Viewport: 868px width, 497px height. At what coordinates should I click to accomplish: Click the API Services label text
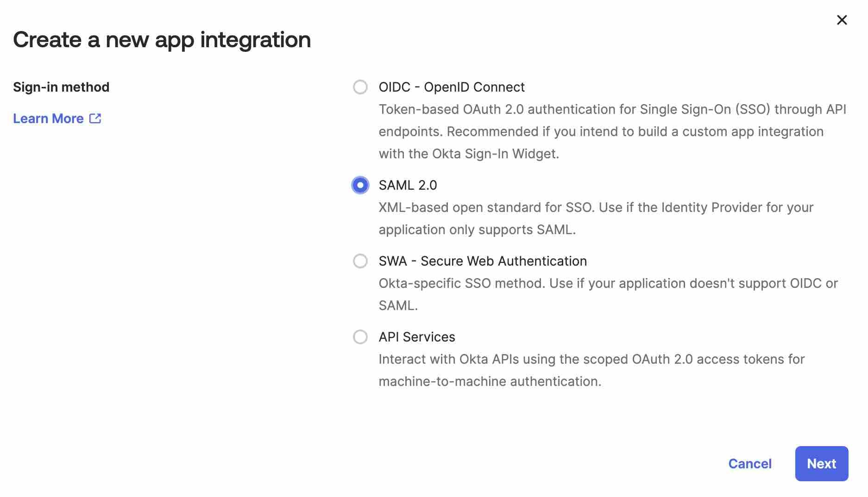tap(416, 337)
